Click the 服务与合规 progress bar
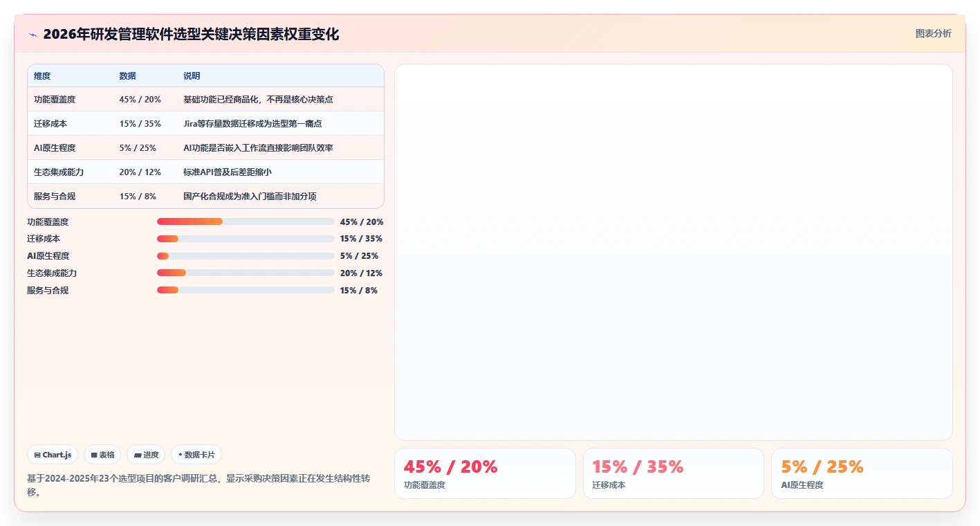The width and height of the screenshot is (980, 526). (x=246, y=291)
